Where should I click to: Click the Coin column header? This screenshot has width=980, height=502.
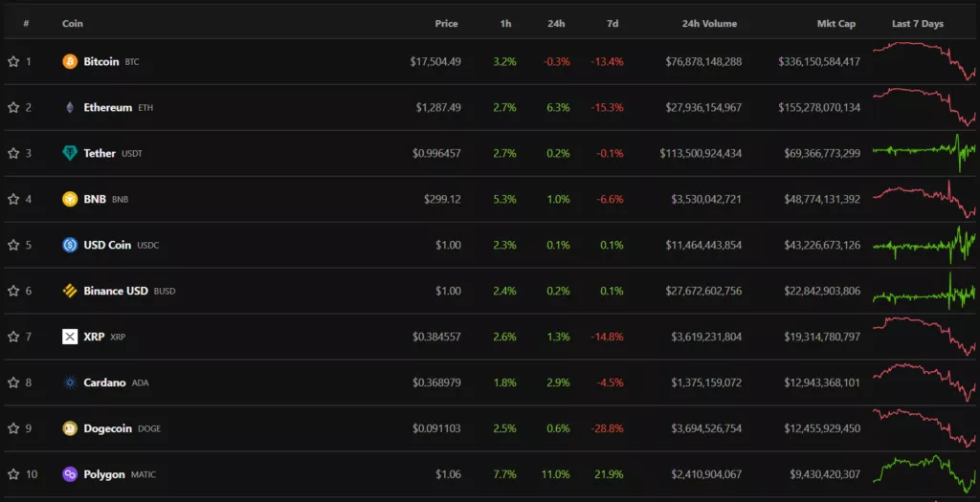click(73, 24)
